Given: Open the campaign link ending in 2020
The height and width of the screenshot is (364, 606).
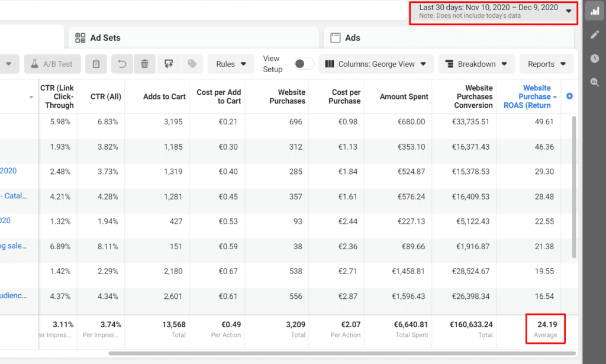Looking at the screenshot, I should [8, 171].
